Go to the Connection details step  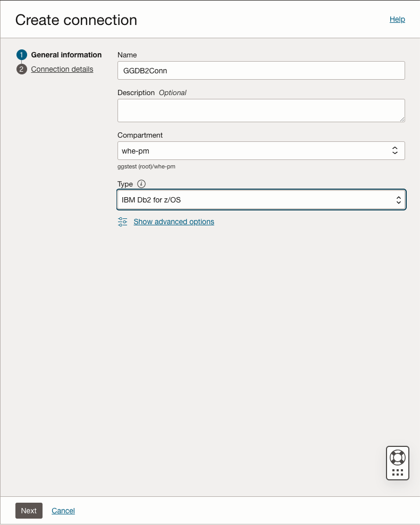pyautogui.click(x=62, y=69)
